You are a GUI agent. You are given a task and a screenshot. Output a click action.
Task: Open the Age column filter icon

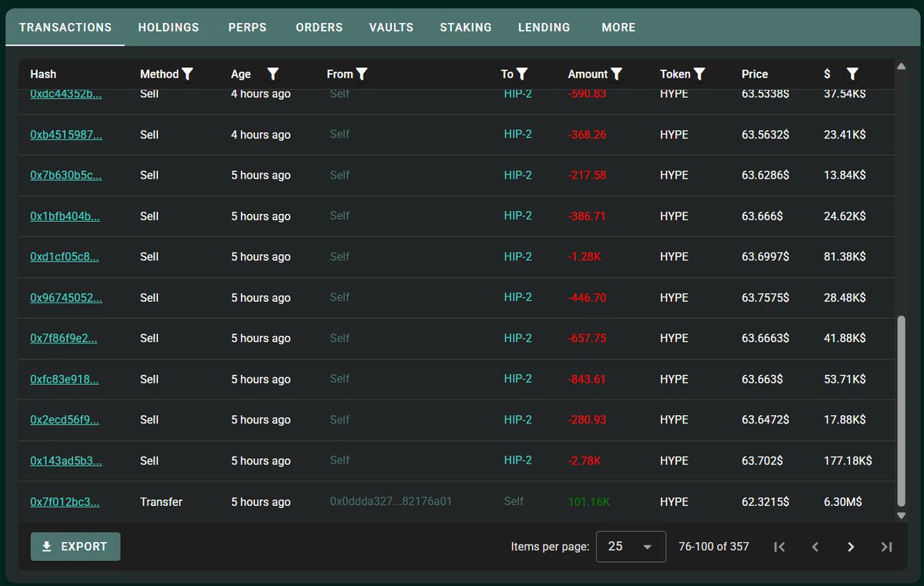coord(273,74)
